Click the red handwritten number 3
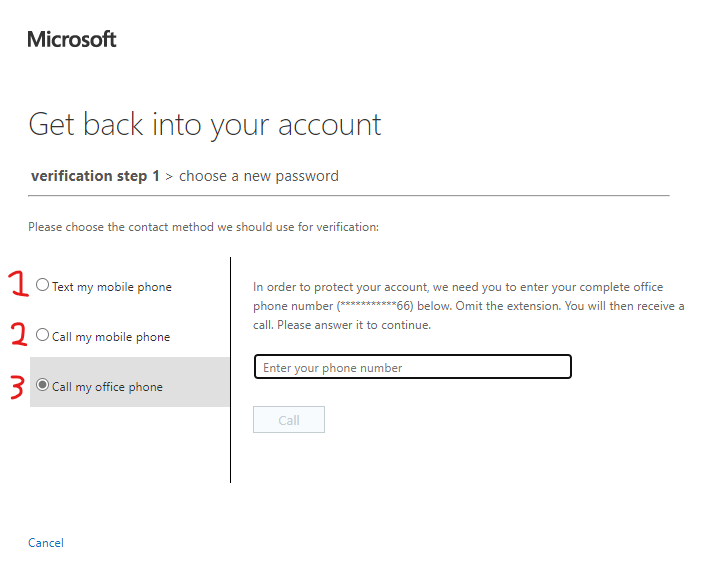 coord(17,385)
